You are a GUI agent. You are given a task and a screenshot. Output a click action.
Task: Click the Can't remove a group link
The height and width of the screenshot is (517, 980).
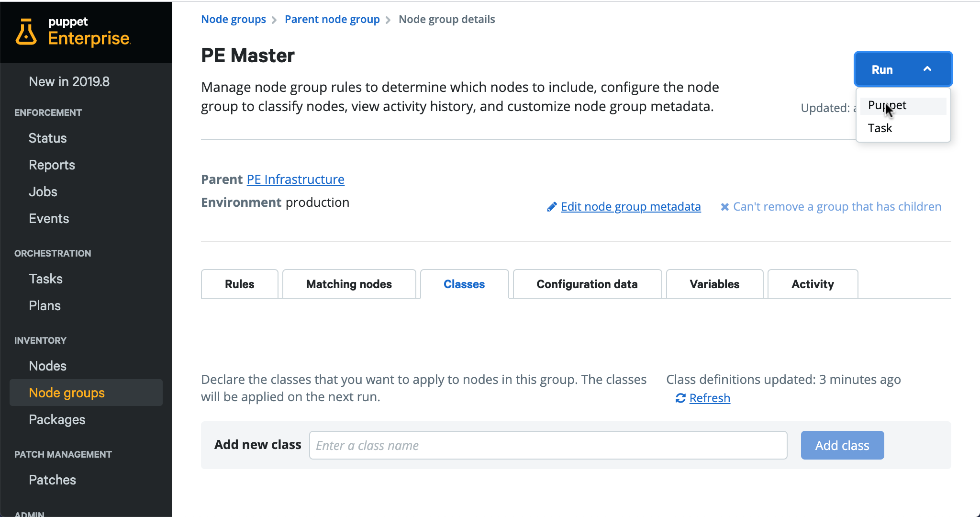pyautogui.click(x=837, y=207)
